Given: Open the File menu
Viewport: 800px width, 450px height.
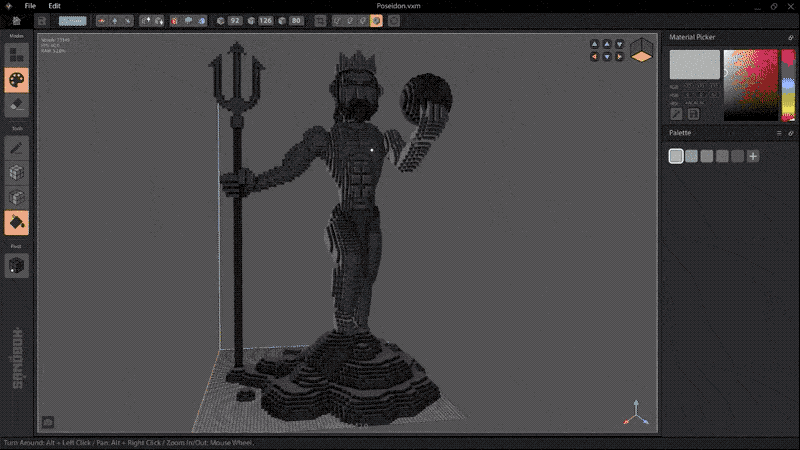Looking at the screenshot, I should [x=30, y=6].
